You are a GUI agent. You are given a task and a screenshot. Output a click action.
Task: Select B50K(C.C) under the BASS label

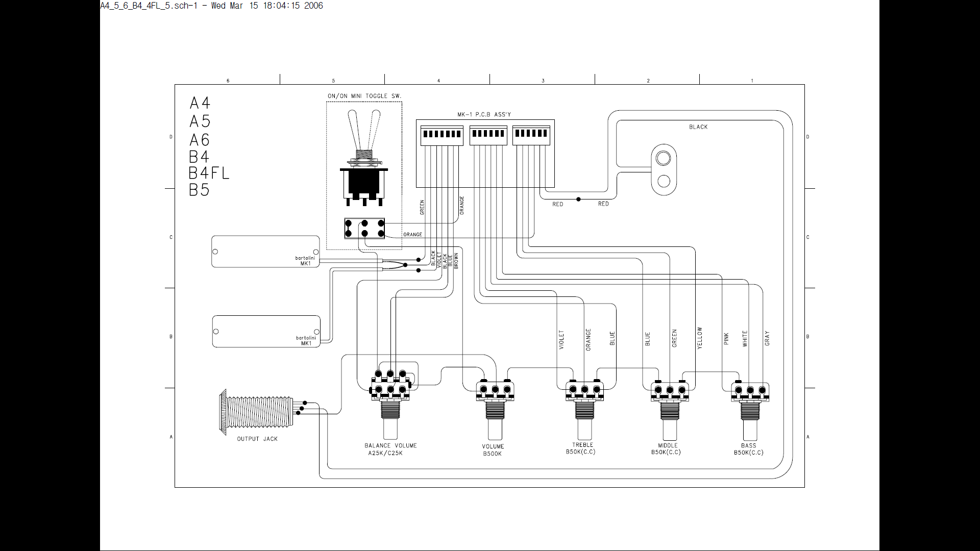point(749,453)
